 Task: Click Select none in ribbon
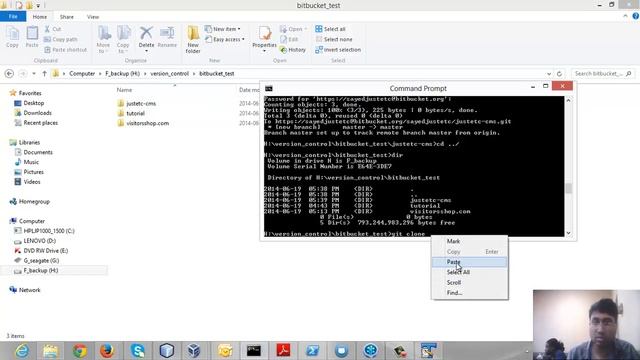[333, 39]
